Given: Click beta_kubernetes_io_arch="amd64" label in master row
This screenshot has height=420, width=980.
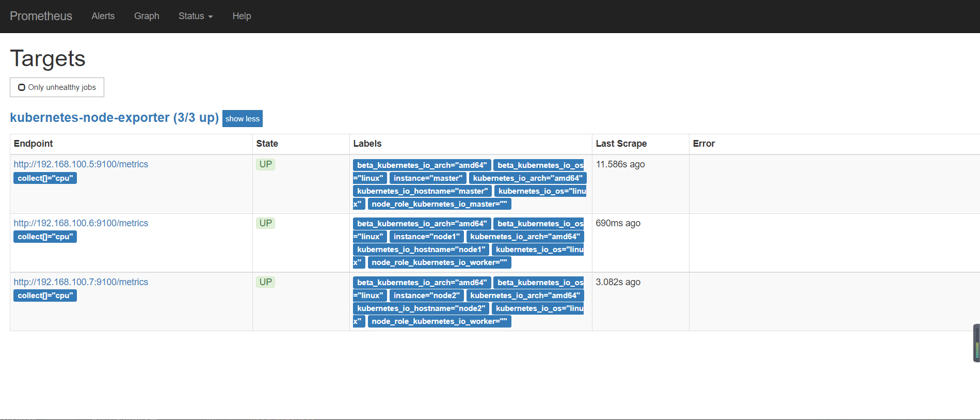Looking at the screenshot, I should [422, 165].
